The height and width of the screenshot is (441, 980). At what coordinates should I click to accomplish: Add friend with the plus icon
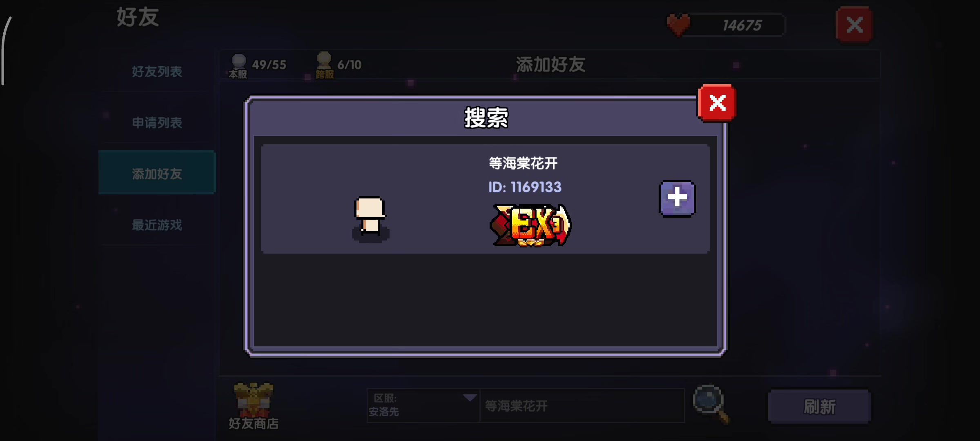(677, 198)
